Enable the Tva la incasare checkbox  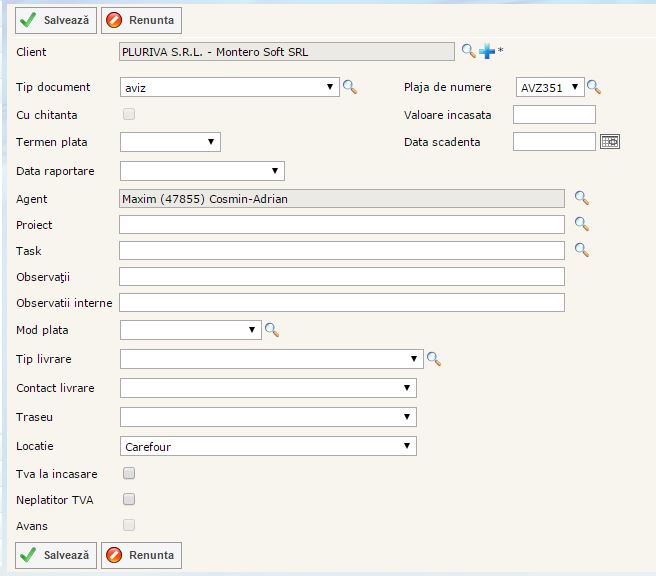128,473
